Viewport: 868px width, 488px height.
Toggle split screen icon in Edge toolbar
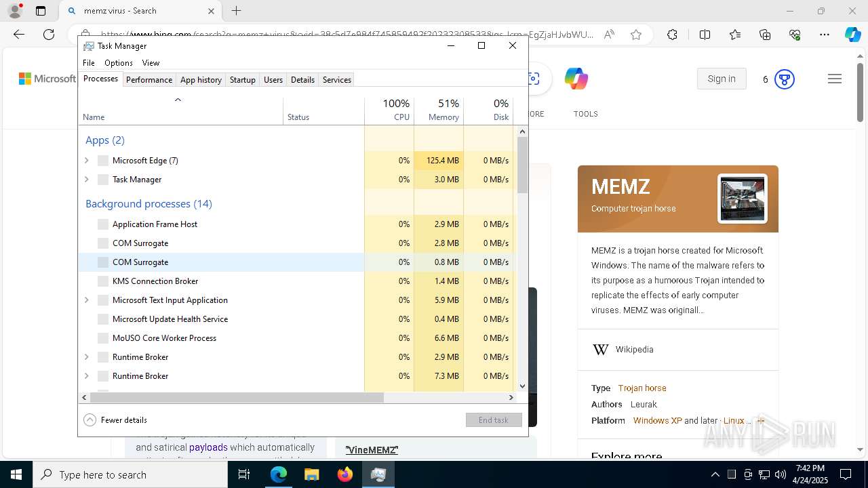[x=705, y=35]
